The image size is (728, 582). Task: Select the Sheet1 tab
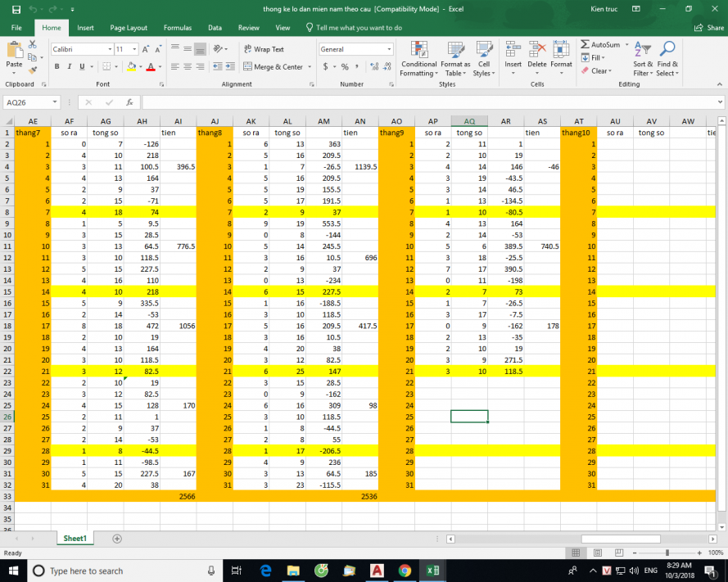(x=75, y=539)
